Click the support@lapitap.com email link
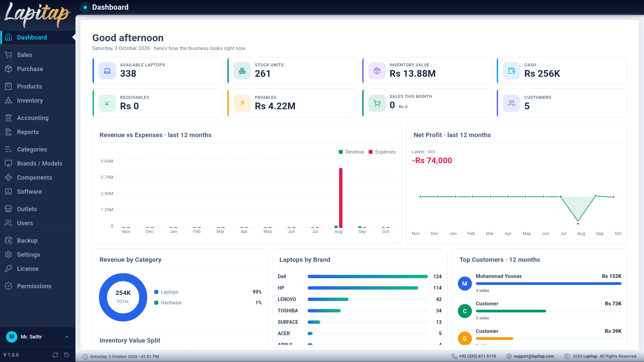644x362 pixels. coord(534,356)
